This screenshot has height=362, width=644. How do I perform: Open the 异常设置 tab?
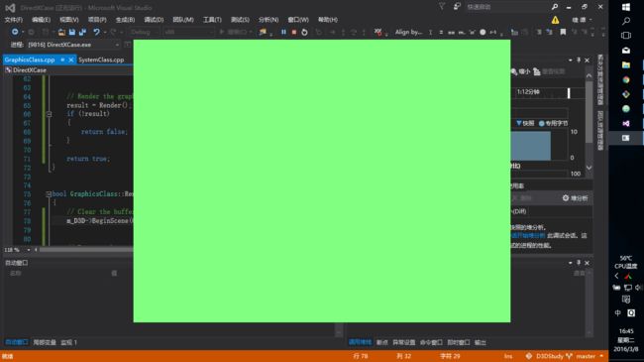(403, 342)
